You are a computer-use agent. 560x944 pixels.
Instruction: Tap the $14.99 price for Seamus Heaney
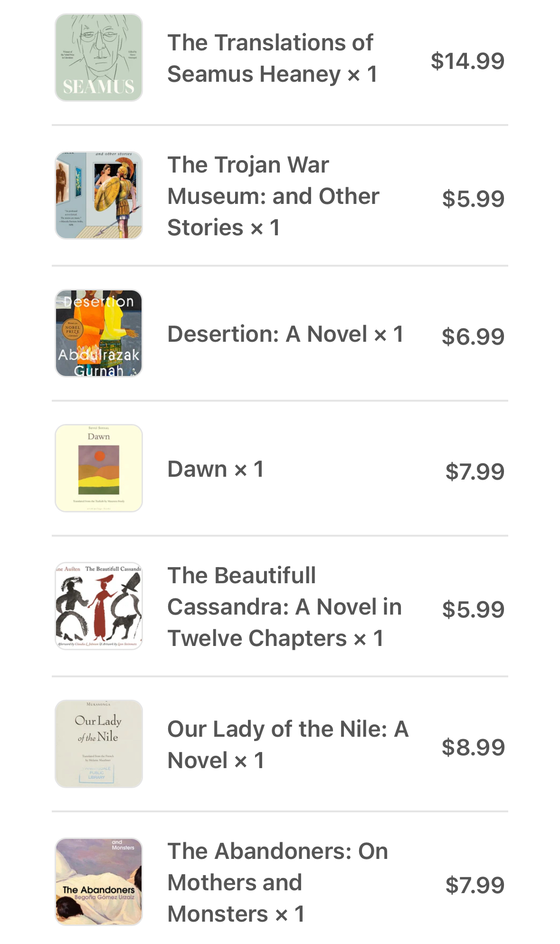tap(467, 61)
